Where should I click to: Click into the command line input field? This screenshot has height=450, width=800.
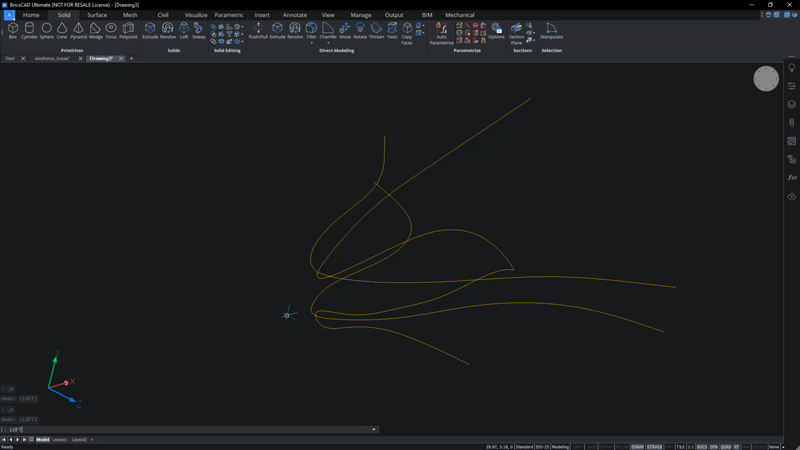click(x=189, y=430)
